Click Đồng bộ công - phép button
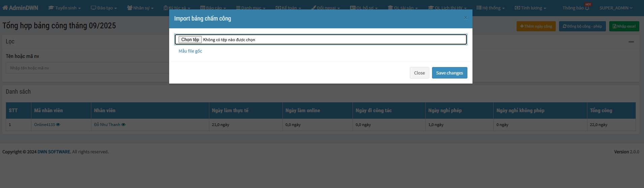644x188 pixels. [582, 26]
